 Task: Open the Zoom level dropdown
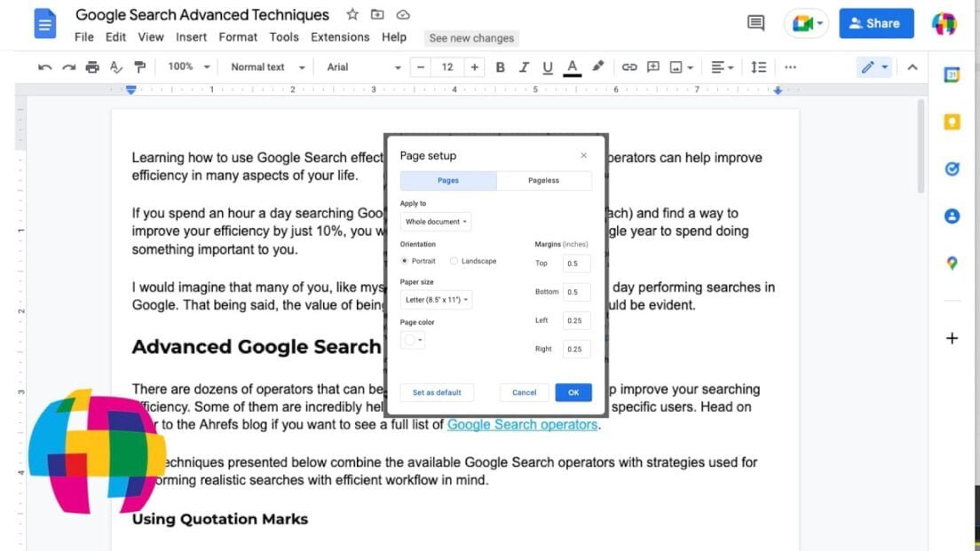coord(187,67)
